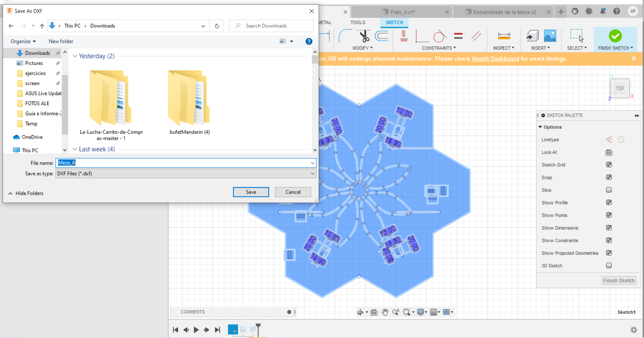The height and width of the screenshot is (338, 644).
Task: Click the Finish Sketch palette button
Action: pyautogui.click(x=619, y=281)
